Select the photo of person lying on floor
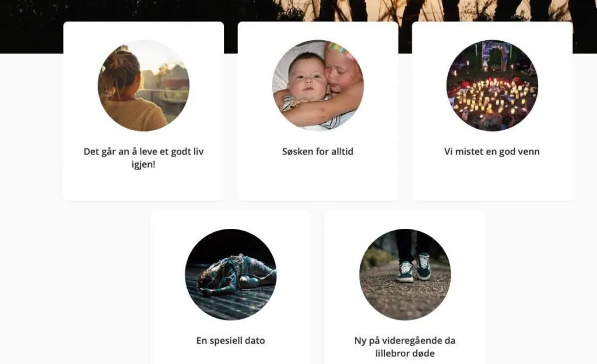This screenshot has height=364, width=597. coord(231,275)
